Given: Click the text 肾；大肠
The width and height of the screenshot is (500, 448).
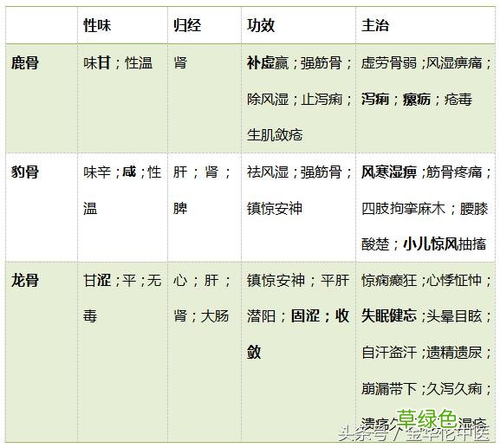Looking at the screenshot, I should point(201,316).
